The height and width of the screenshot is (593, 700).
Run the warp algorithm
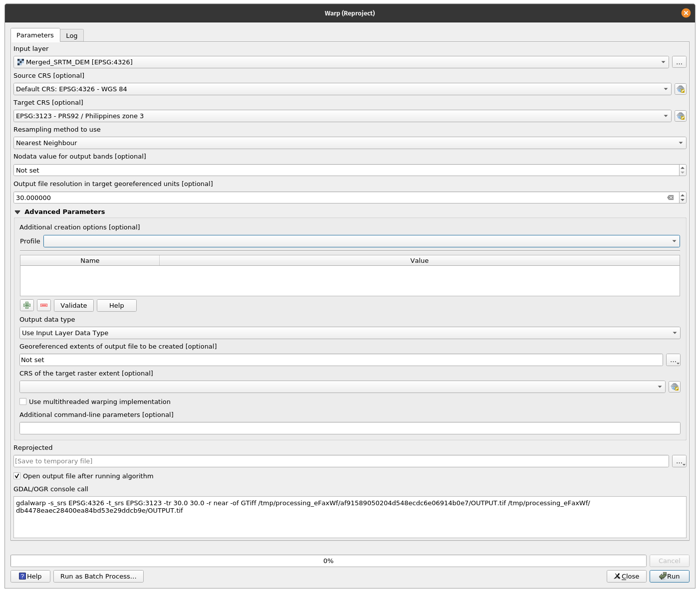(670, 576)
